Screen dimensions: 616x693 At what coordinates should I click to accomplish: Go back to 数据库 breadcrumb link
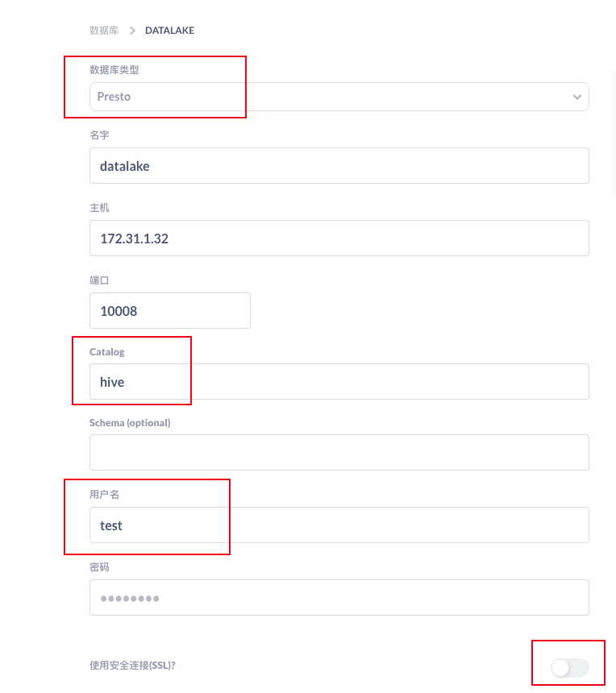click(x=104, y=31)
